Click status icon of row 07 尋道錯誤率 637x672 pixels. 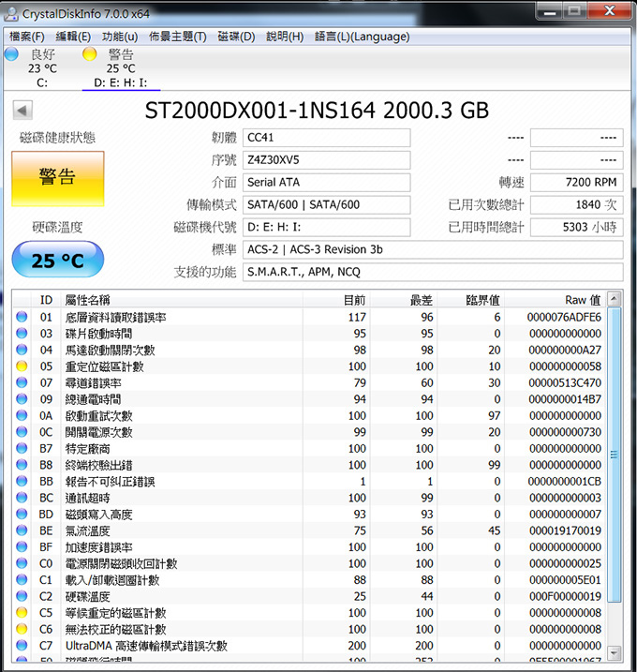22,382
